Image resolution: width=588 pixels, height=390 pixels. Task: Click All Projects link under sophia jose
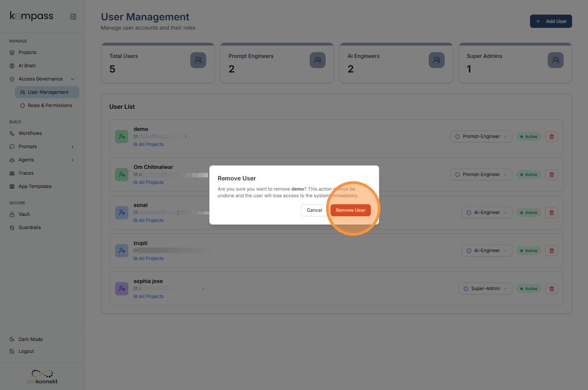(149, 296)
